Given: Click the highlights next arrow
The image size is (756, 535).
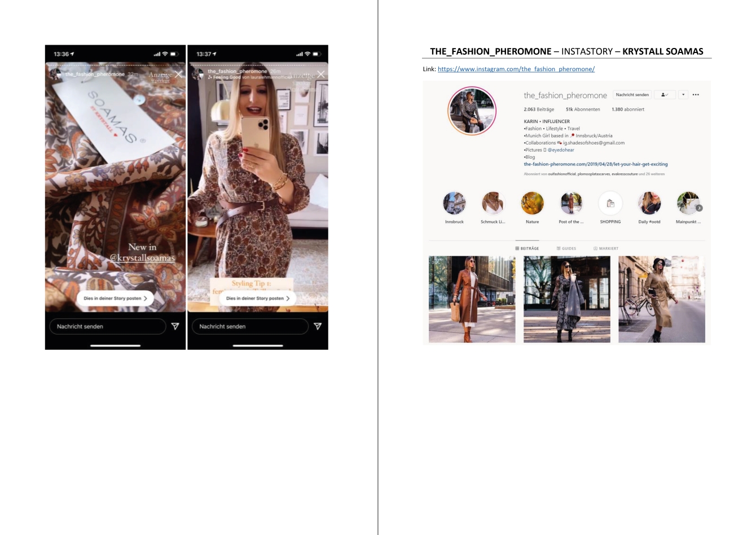Looking at the screenshot, I should [x=699, y=208].
